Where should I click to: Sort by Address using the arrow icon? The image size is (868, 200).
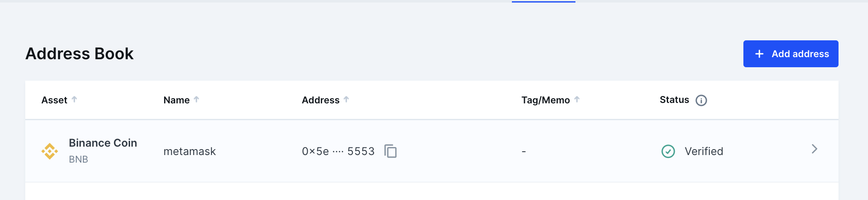(346, 100)
